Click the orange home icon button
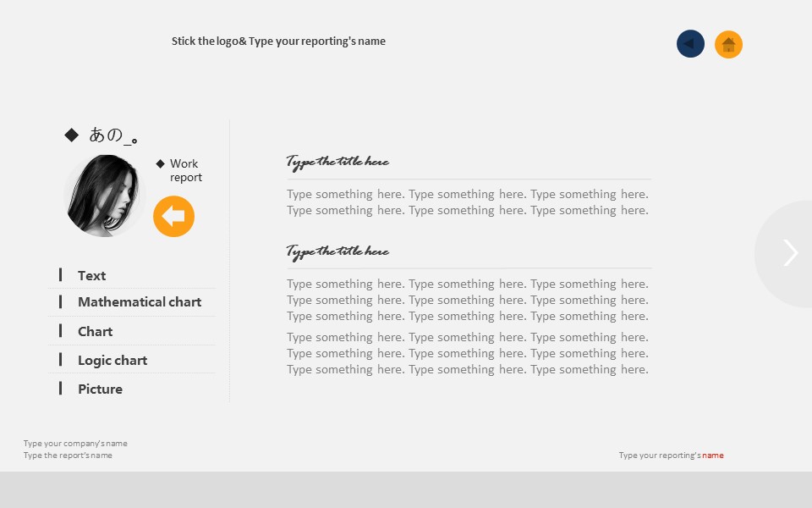This screenshot has width=812, height=508. [728, 44]
